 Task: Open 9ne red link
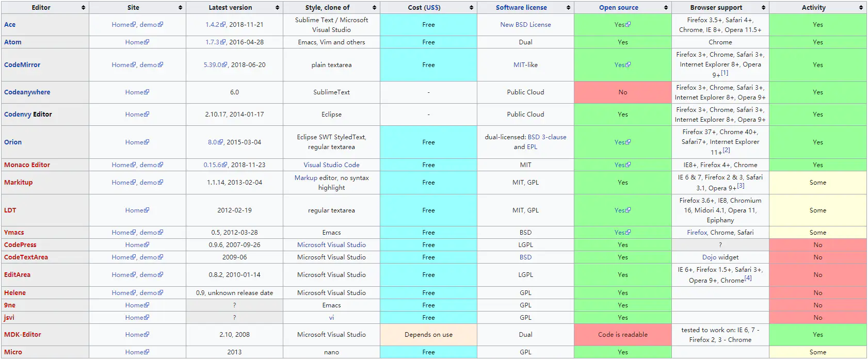[x=10, y=305]
